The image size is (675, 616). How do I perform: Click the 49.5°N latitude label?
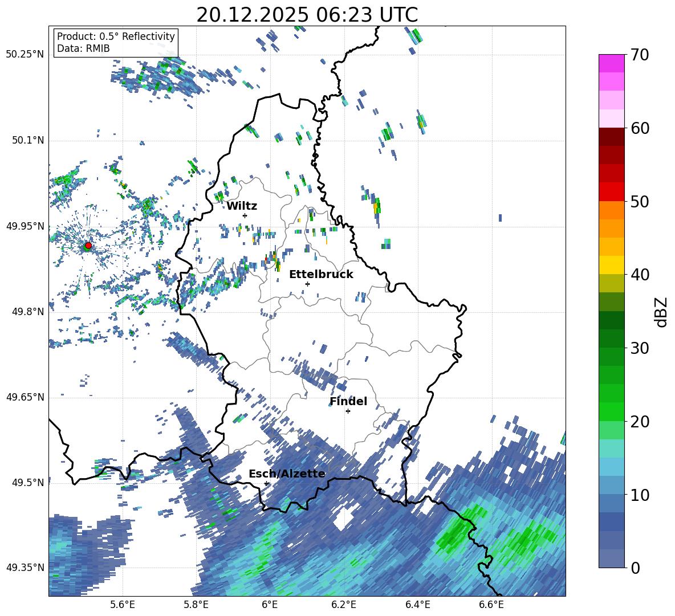(27, 483)
